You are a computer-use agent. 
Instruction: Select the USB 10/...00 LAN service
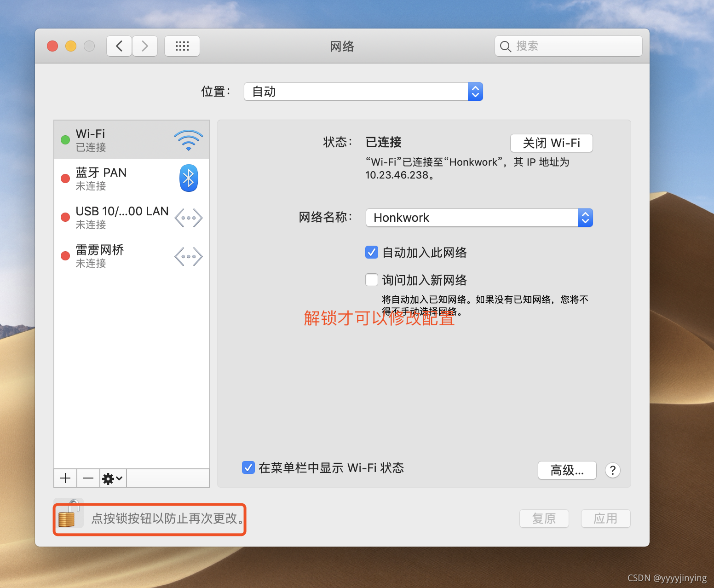pyautogui.click(x=132, y=217)
